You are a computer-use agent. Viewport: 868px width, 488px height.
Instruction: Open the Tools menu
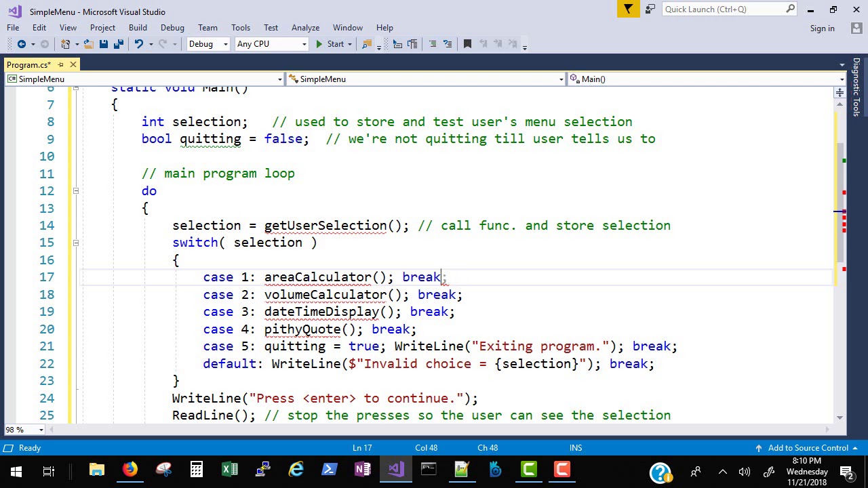coord(241,28)
